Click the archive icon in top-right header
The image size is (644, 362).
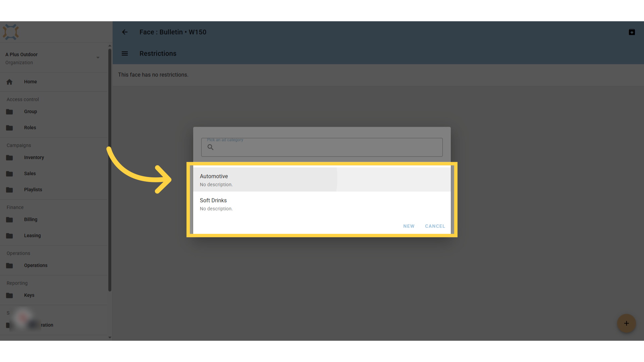(x=632, y=32)
